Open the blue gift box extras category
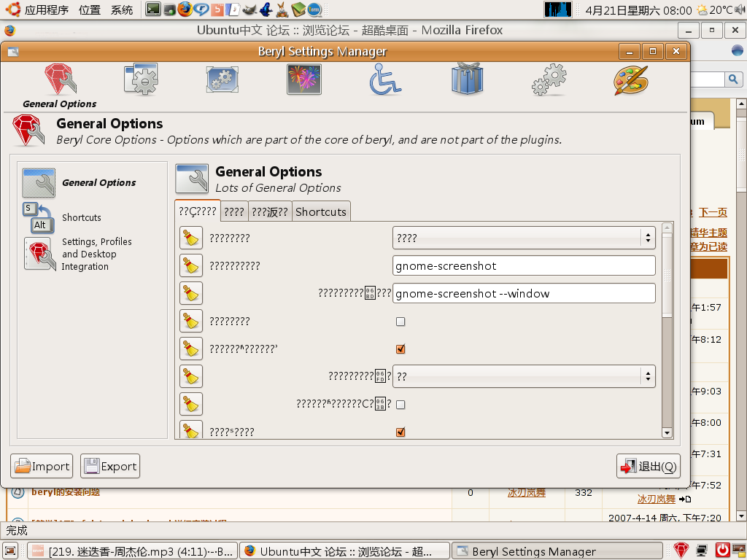 (x=467, y=79)
